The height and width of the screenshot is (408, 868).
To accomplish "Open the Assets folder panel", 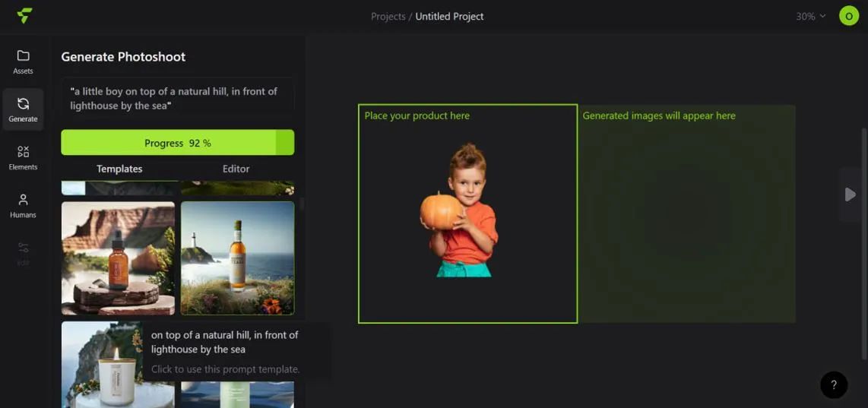I will pyautogui.click(x=23, y=62).
